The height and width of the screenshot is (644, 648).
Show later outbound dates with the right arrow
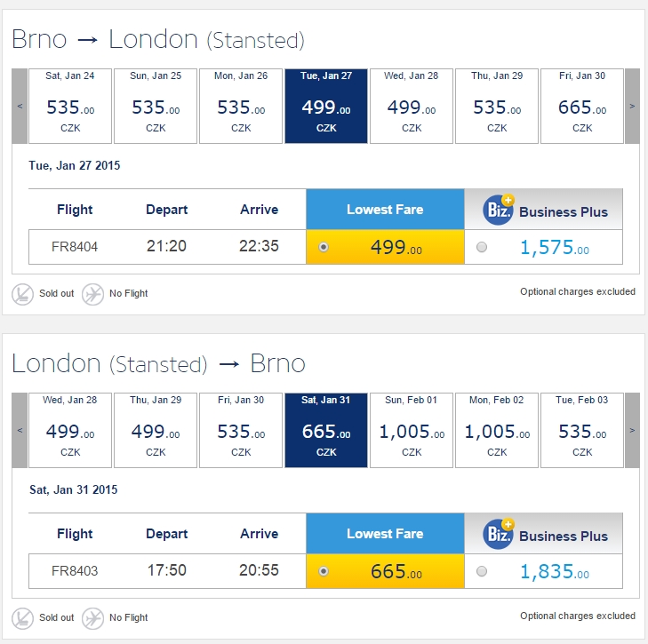point(632,107)
